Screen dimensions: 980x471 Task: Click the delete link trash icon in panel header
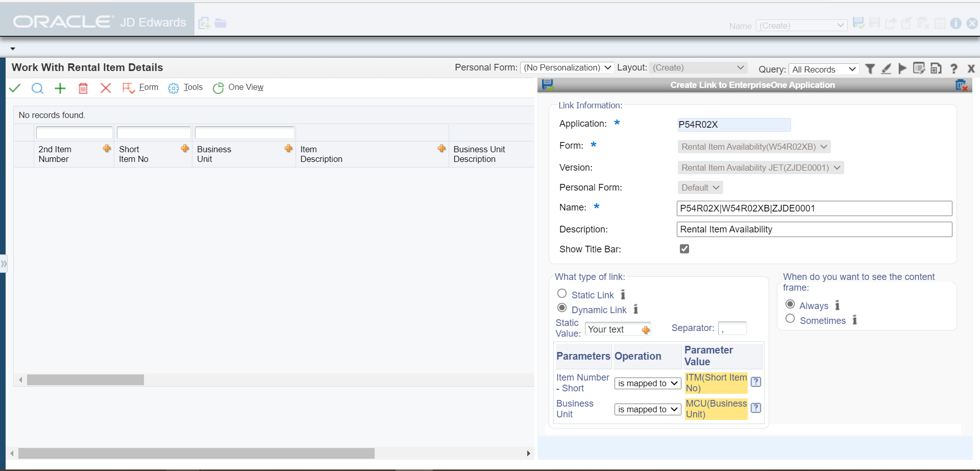tap(962, 85)
